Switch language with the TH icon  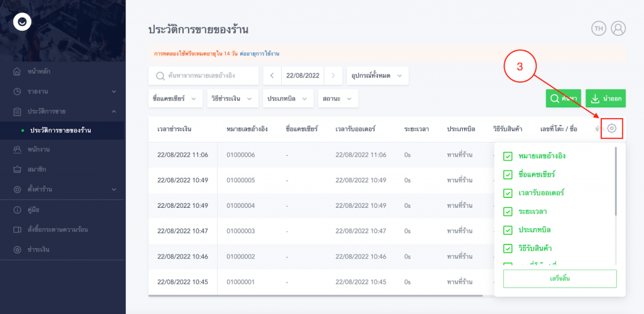597,28
